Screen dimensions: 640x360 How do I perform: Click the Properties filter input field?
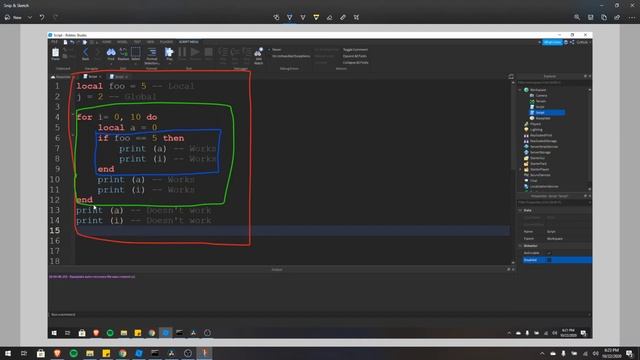pyautogui.click(x=554, y=202)
